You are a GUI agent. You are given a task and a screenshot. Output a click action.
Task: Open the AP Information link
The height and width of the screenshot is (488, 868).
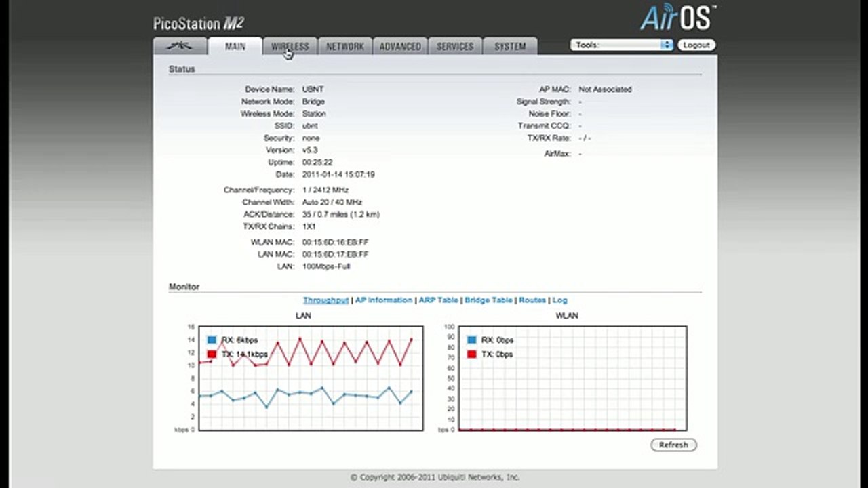point(384,300)
